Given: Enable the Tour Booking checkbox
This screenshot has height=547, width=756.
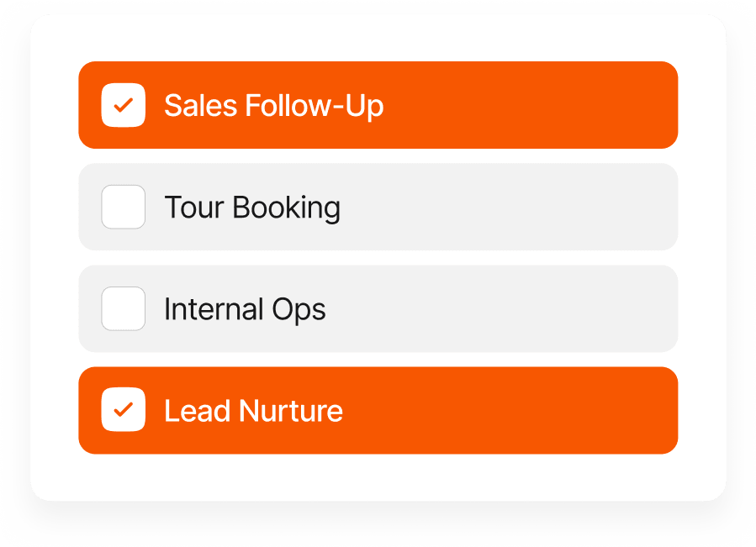Looking at the screenshot, I should click(124, 207).
